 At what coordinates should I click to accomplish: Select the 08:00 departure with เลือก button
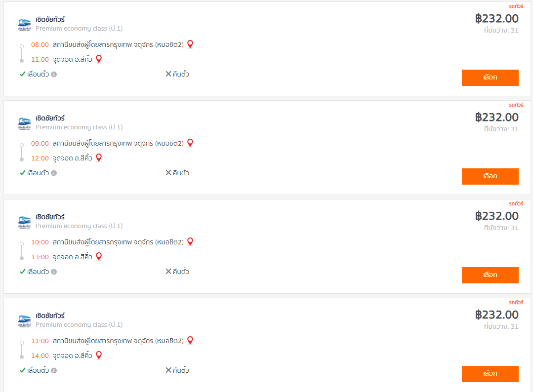[490, 78]
